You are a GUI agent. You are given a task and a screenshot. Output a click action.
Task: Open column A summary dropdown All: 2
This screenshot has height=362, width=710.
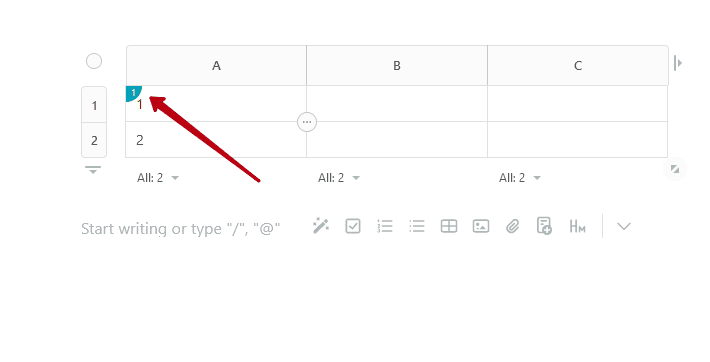[x=158, y=178]
